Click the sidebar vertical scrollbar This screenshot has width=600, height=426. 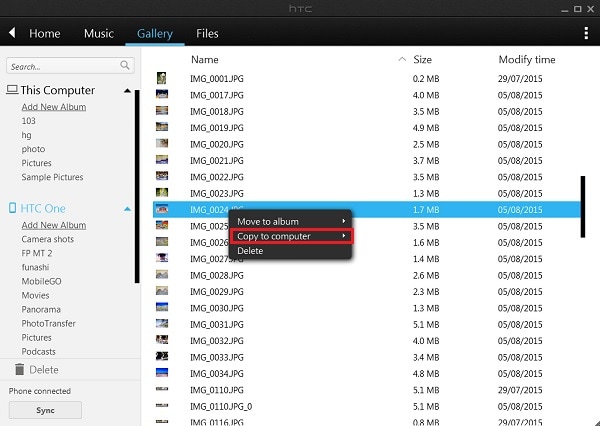coord(137,186)
